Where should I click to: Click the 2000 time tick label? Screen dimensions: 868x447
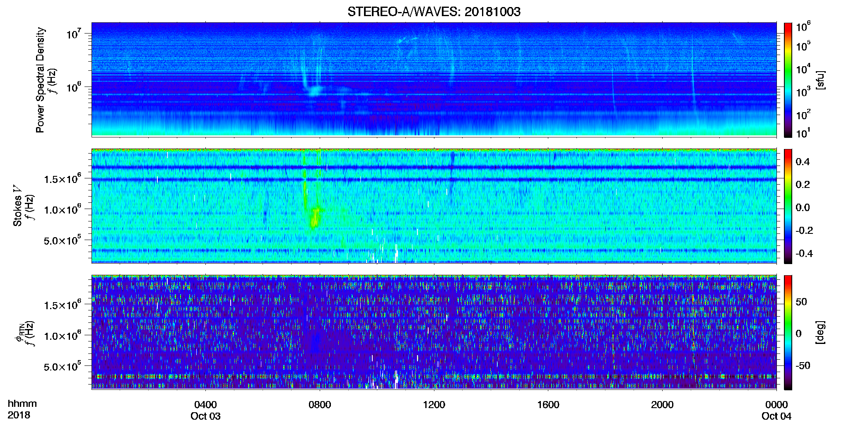[x=662, y=405]
